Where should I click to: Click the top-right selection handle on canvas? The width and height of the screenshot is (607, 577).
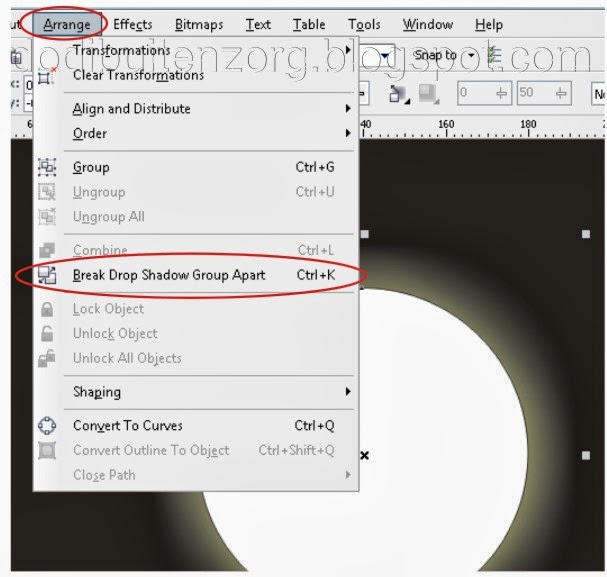(586, 234)
